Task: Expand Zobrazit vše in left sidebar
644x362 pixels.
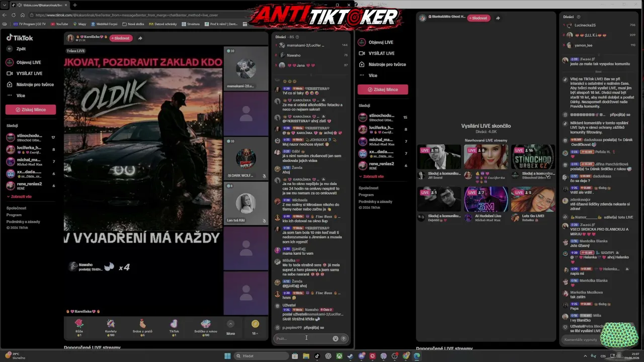Action: tap(19, 197)
